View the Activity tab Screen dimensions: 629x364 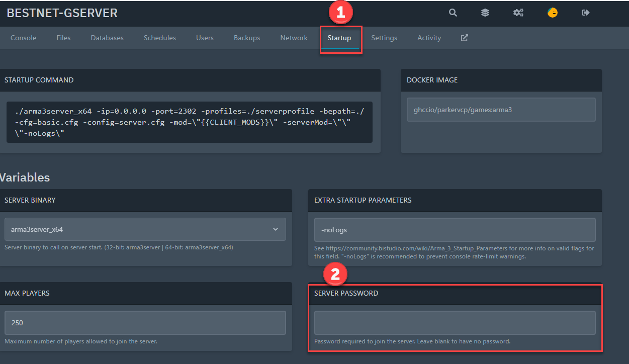429,38
